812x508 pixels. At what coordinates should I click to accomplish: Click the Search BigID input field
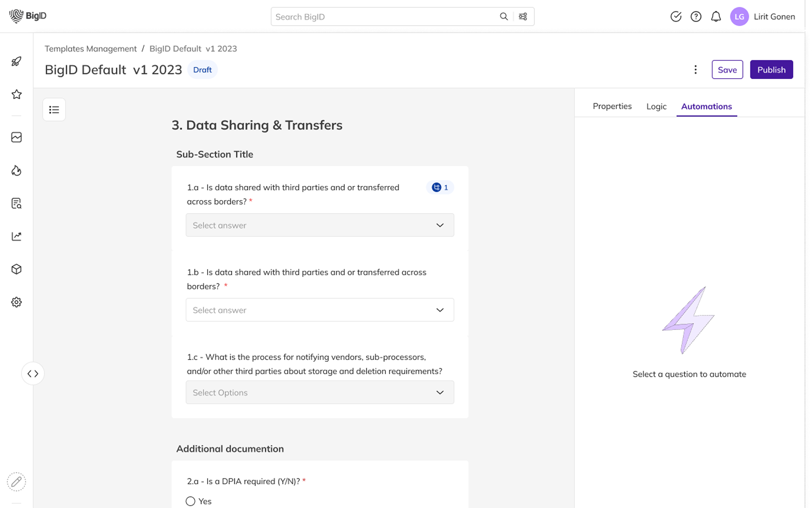point(385,17)
